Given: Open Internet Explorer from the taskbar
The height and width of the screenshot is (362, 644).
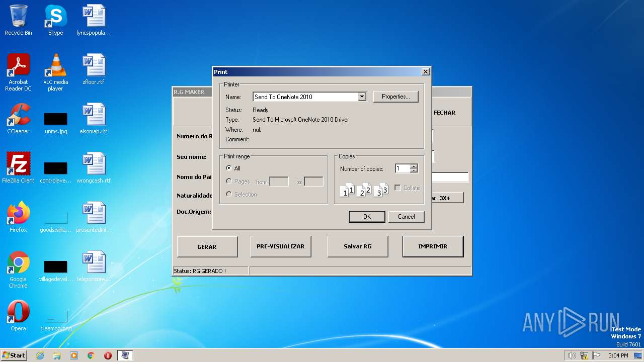Looking at the screenshot, I should (40, 355).
